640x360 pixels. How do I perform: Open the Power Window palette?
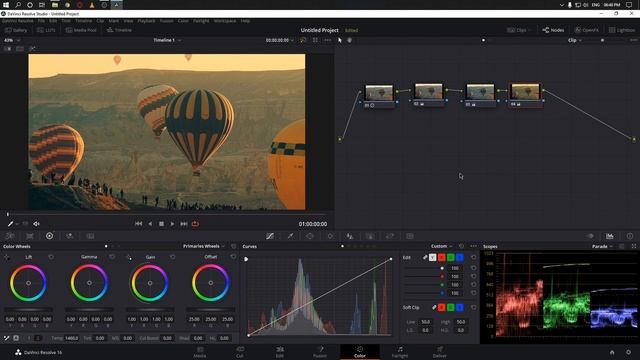click(310, 236)
